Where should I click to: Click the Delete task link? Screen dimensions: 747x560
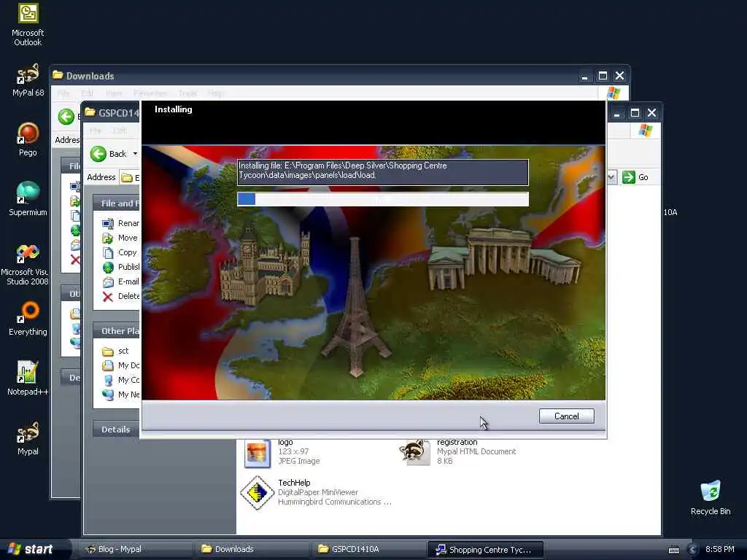[120, 296]
